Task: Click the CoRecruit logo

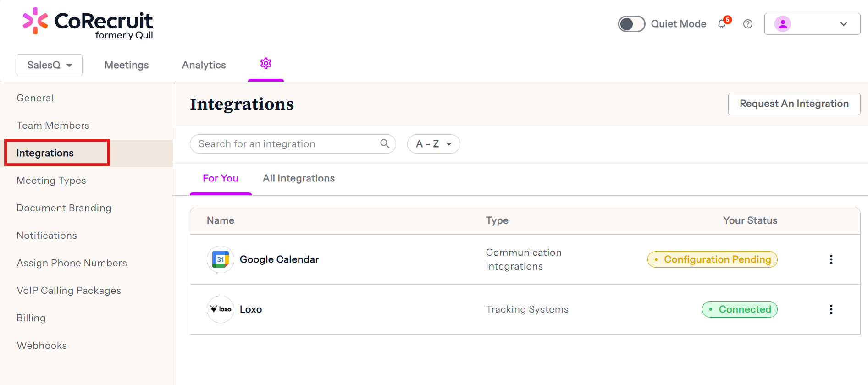Action: click(x=88, y=24)
